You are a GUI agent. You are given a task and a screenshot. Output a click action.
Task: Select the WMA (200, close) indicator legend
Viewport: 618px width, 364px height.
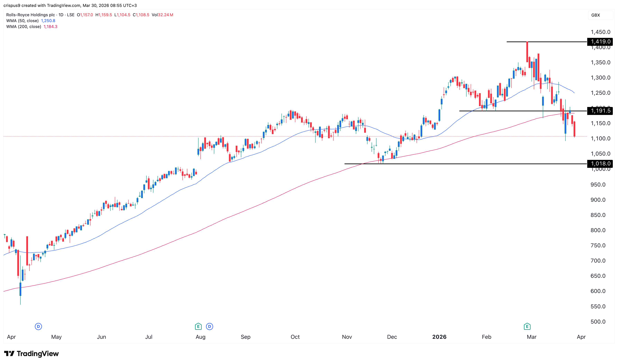[24, 26]
